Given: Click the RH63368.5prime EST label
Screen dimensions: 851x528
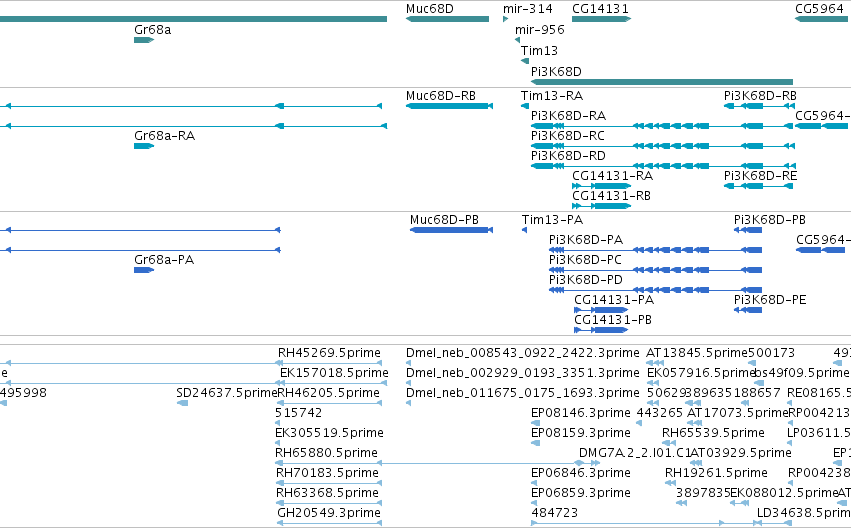Looking at the screenshot, I should (x=327, y=493).
